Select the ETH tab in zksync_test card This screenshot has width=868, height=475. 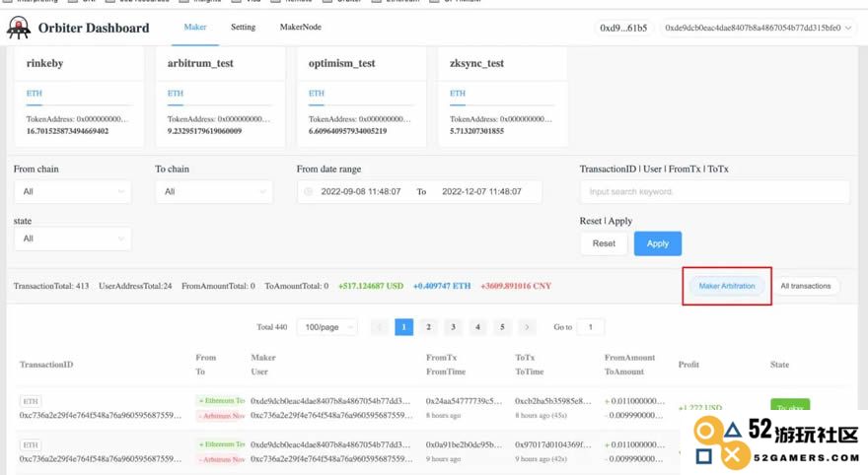click(x=458, y=93)
